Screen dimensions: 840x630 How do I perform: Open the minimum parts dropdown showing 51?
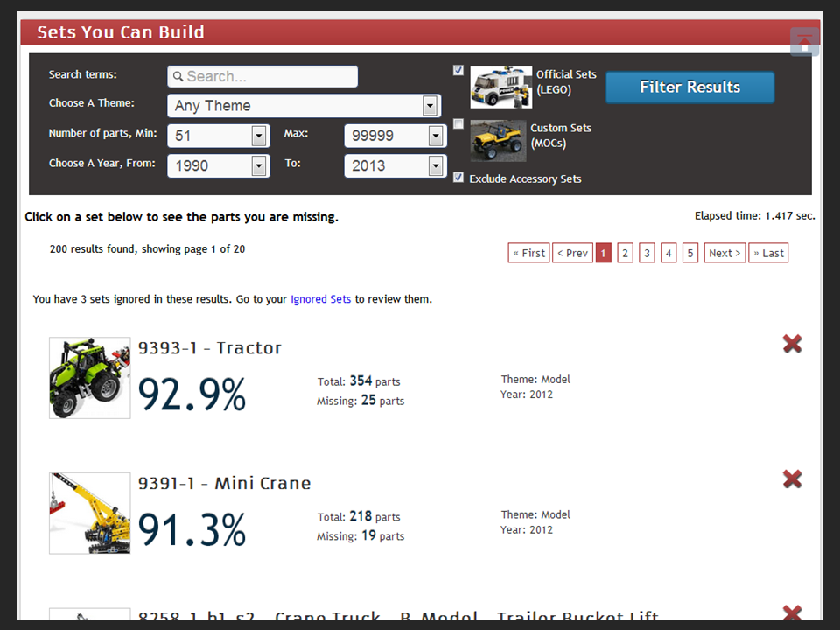click(219, 136)
